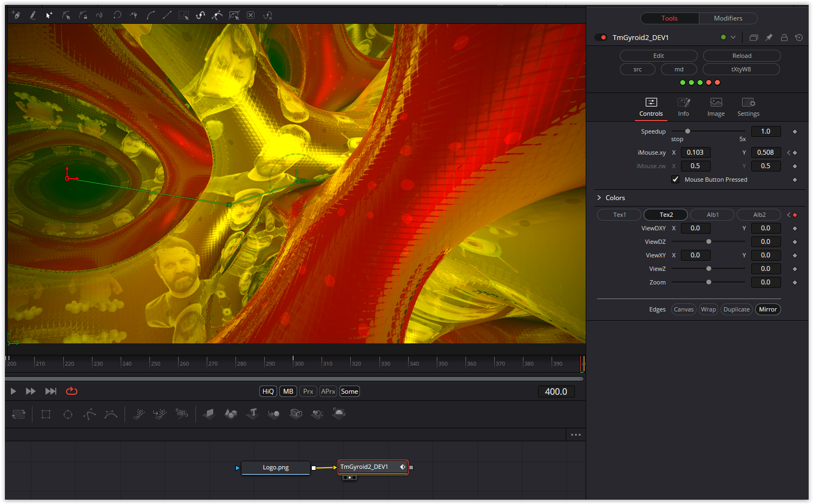This screenshot has width=813, height=504.
Task: Click the current frame field showing 400.0
Action: (556, 392)
